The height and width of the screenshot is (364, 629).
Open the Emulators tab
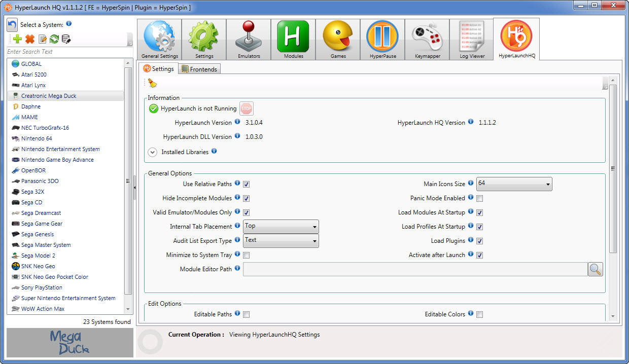pos(249,40)
